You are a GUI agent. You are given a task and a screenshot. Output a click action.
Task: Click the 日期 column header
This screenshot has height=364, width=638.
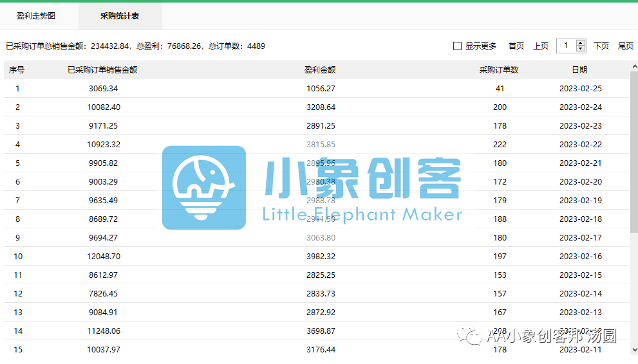pos(579,70)
